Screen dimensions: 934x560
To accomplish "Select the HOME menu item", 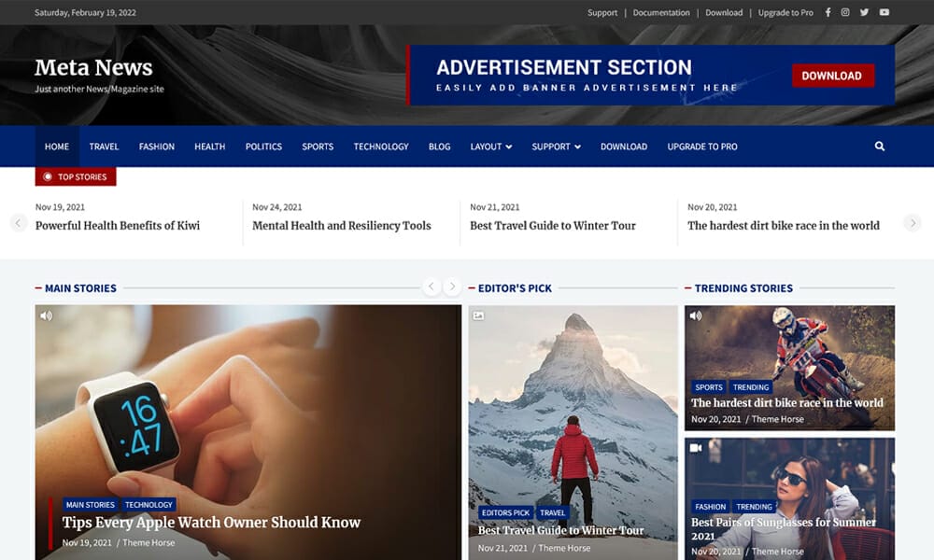I will pyautogui.click(x=56, y=146).
